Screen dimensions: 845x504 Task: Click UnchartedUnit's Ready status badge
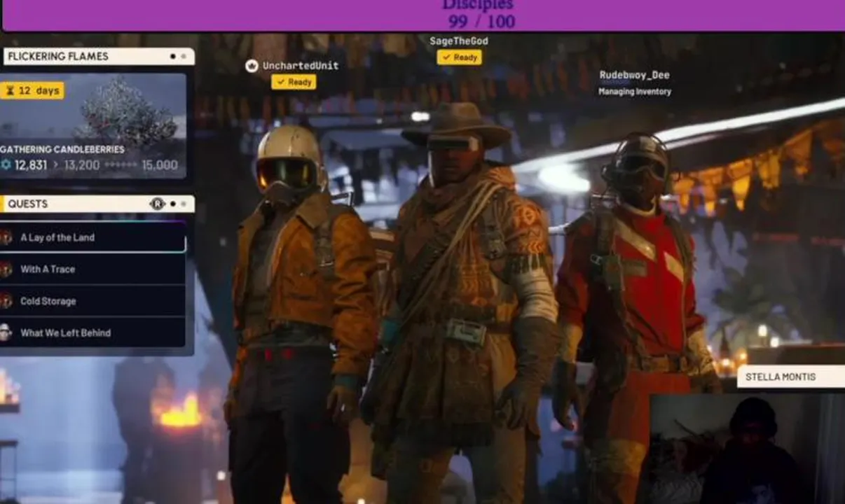294,82
